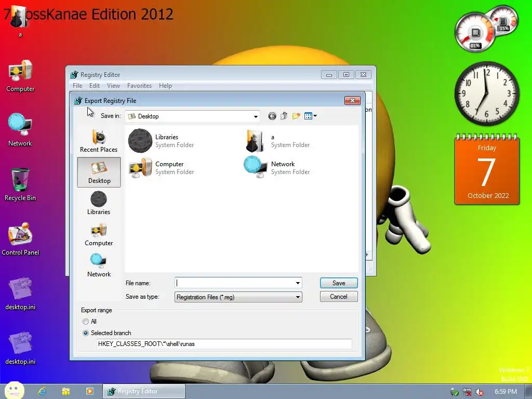Click the 6:59 PM taskbar clock
Image resolution: width=532 pixels, height=399 pixels.
[506, 392]
